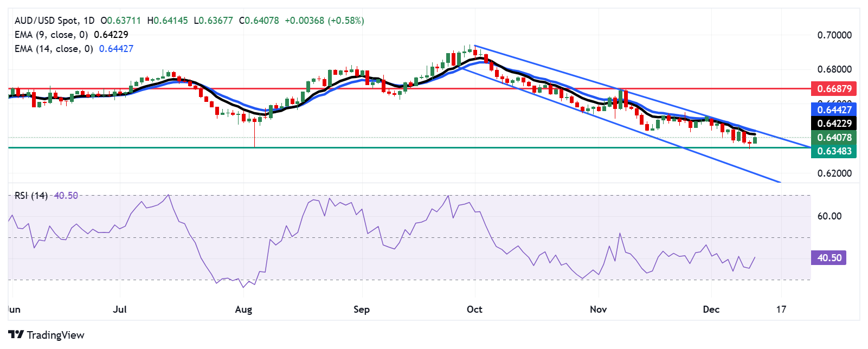Screen dimensions: 868x349
Task: Click the +0.58% change value in header
Action: coord(346,21)
